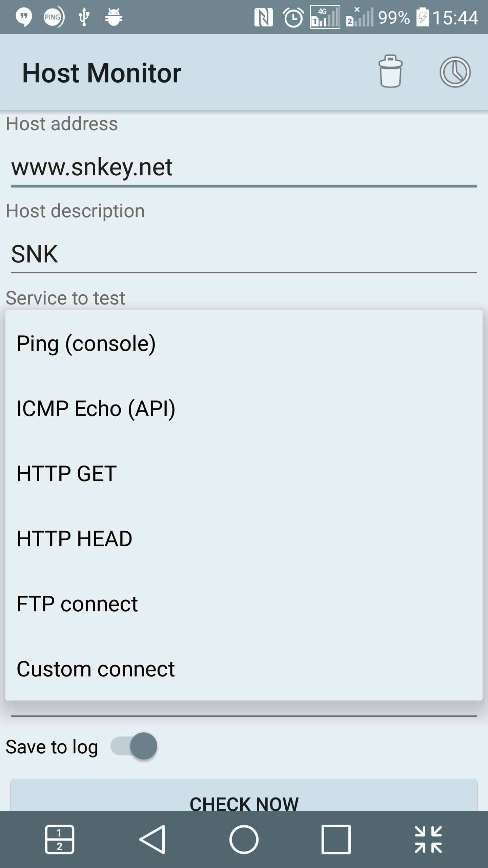Open the PING app notification icon
Viewport: 488px width, 868px height.
(x=53, y=17)
